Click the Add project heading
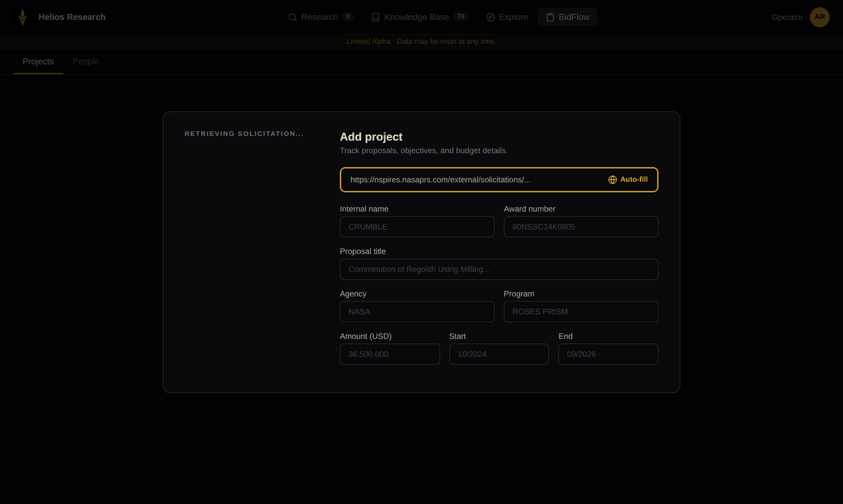843x504 pixels. click(x=371, y=137)
